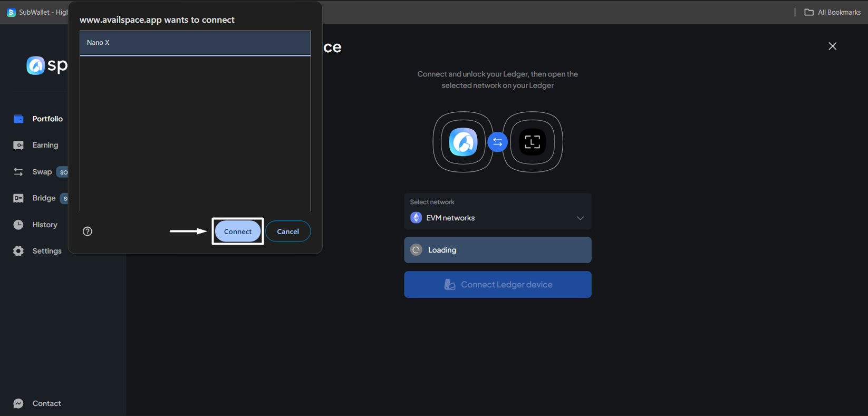Viewport: 868px width, 416px height.
Task: Click the Connect Ledger device button
Action: tap(497, 285)
